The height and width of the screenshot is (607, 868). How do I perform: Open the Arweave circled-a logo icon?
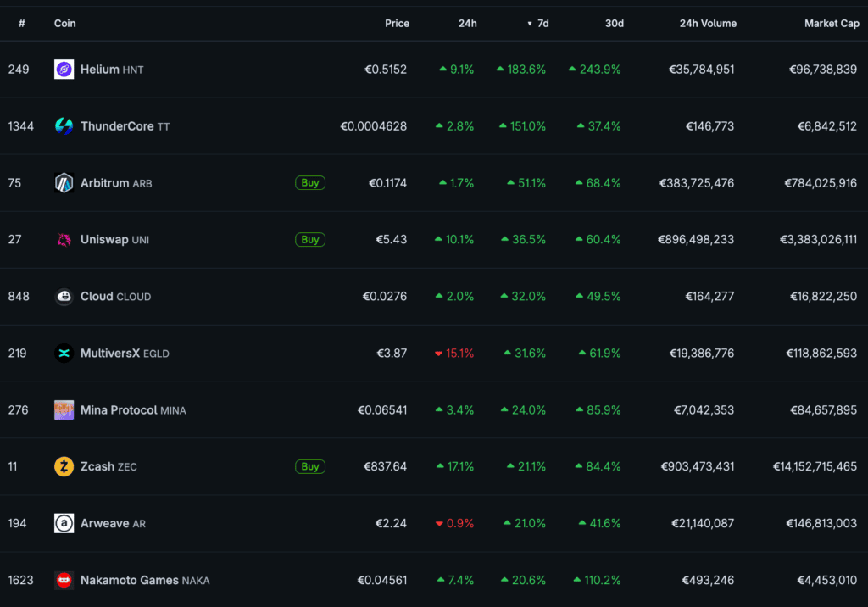[64, 523]
